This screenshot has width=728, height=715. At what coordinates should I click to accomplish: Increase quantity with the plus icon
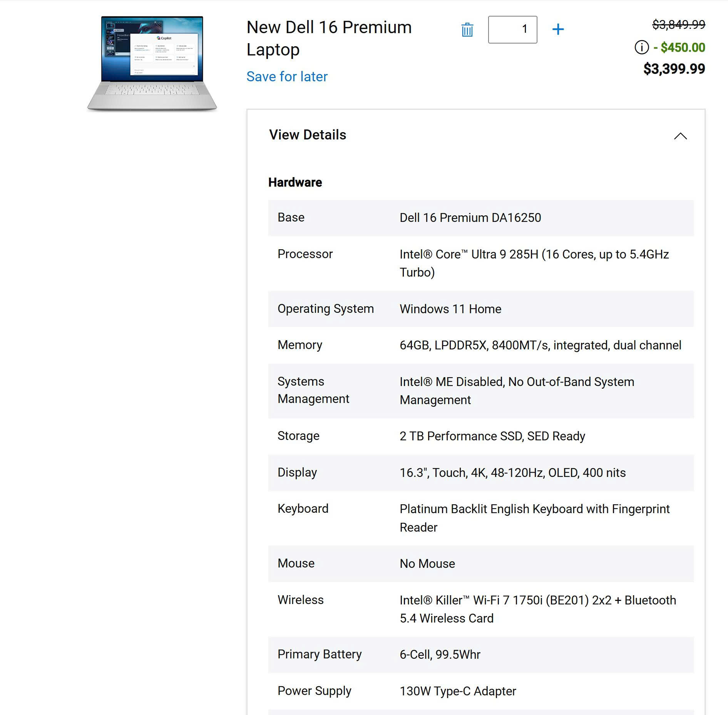click(x=558, y=29)
